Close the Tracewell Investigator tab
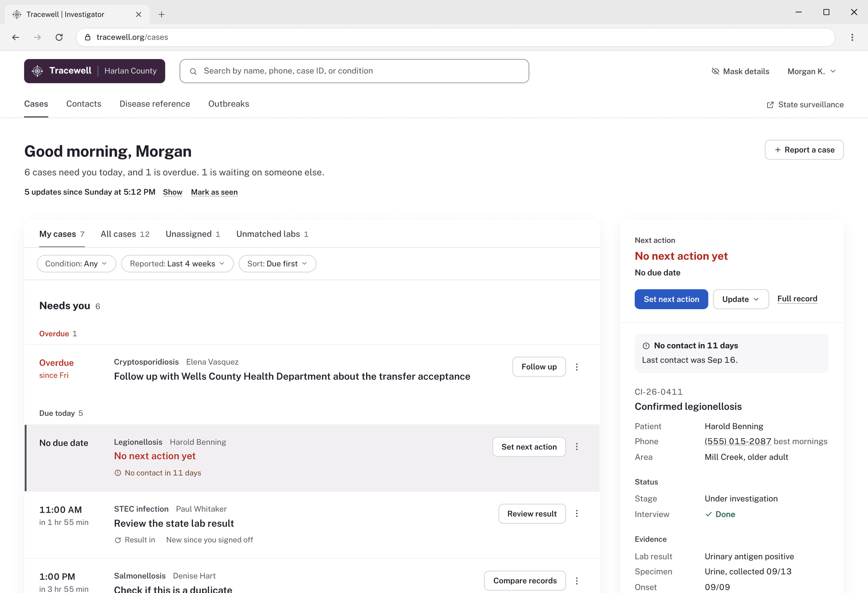This screenshot has width=868, height=593. coord(139,14)
